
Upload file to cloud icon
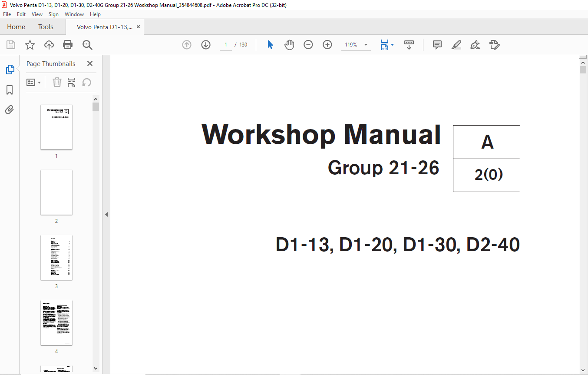49,45
